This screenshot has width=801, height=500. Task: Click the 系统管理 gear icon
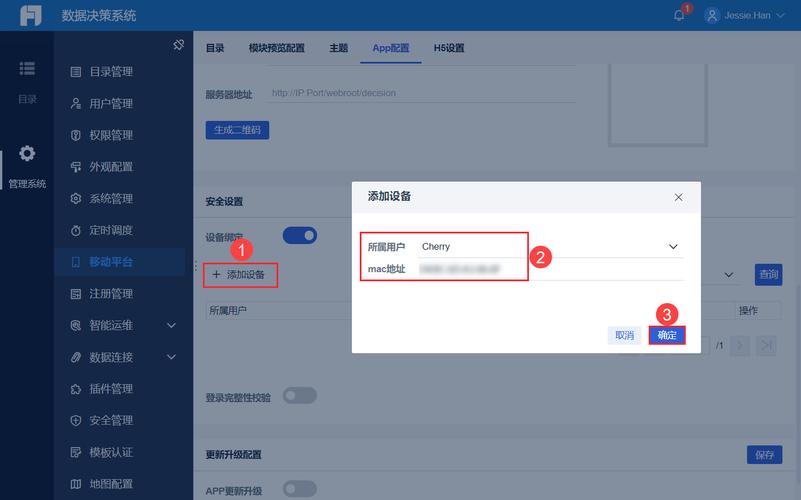point(76,199)
